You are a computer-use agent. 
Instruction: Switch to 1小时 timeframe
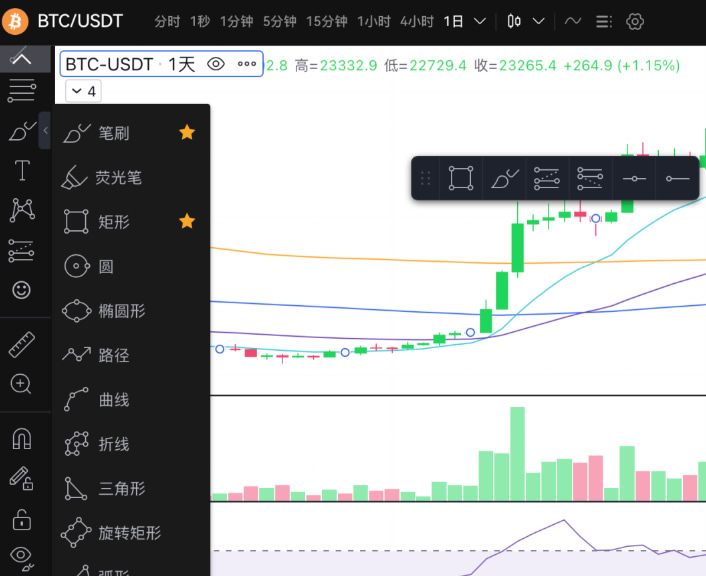374,21
